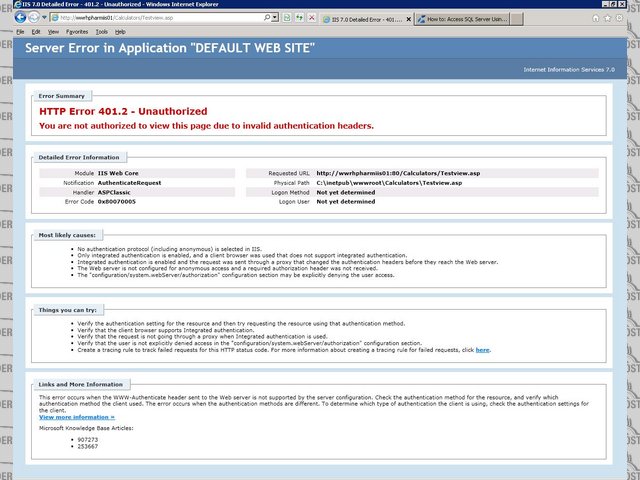
Task: Click the error code 0x80070005
Action: pos(117,202)
